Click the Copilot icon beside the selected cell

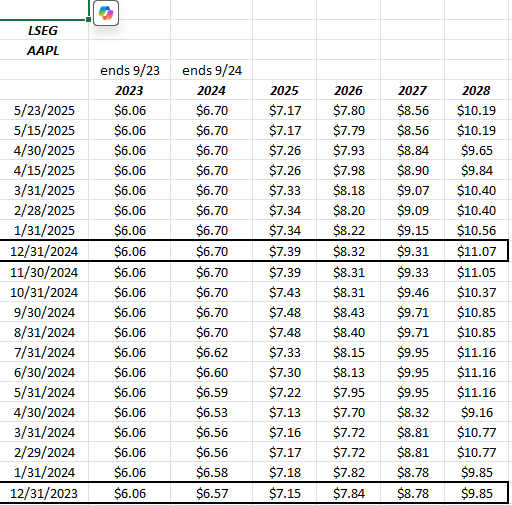106,13
